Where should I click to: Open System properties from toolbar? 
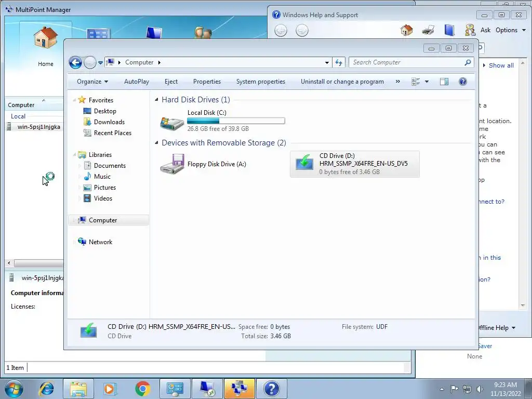[261, 82]
